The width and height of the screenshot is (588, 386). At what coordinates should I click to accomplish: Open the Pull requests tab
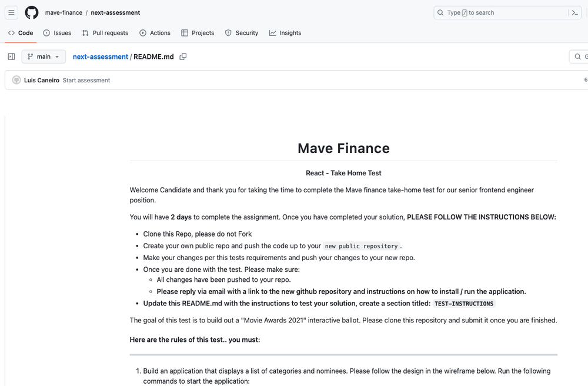pos(105,33)
